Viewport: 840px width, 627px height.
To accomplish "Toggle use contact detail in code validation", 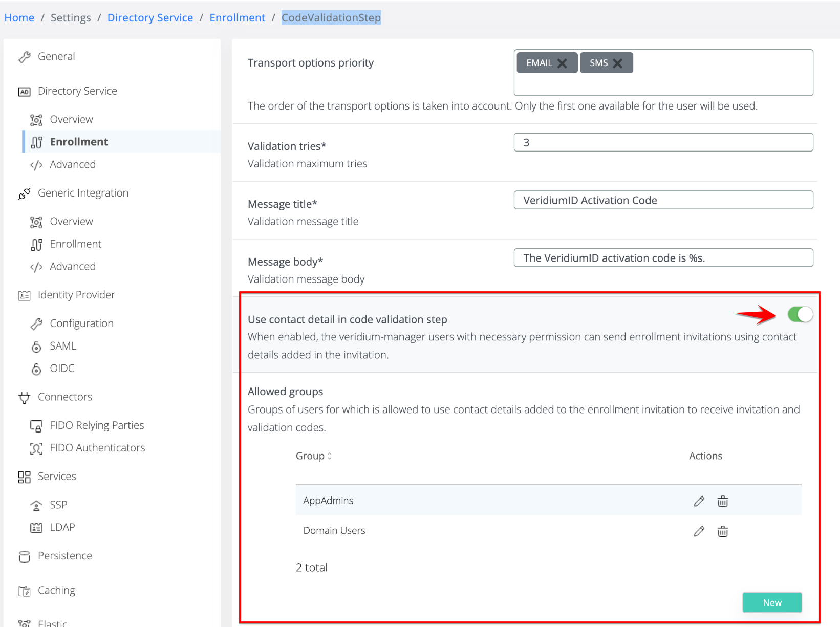I will click(800, 314).
